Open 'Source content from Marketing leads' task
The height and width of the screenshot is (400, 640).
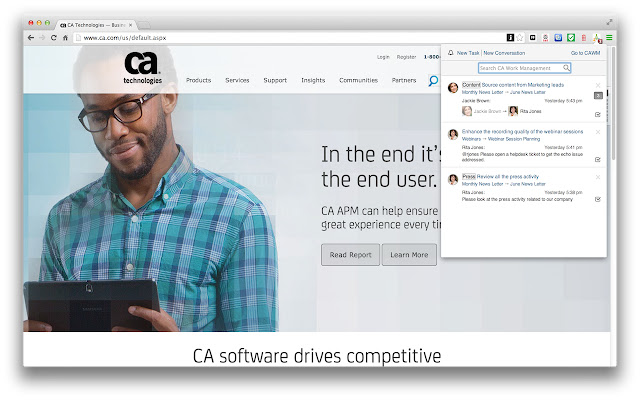pyautogui.click(x=522, y=85)
